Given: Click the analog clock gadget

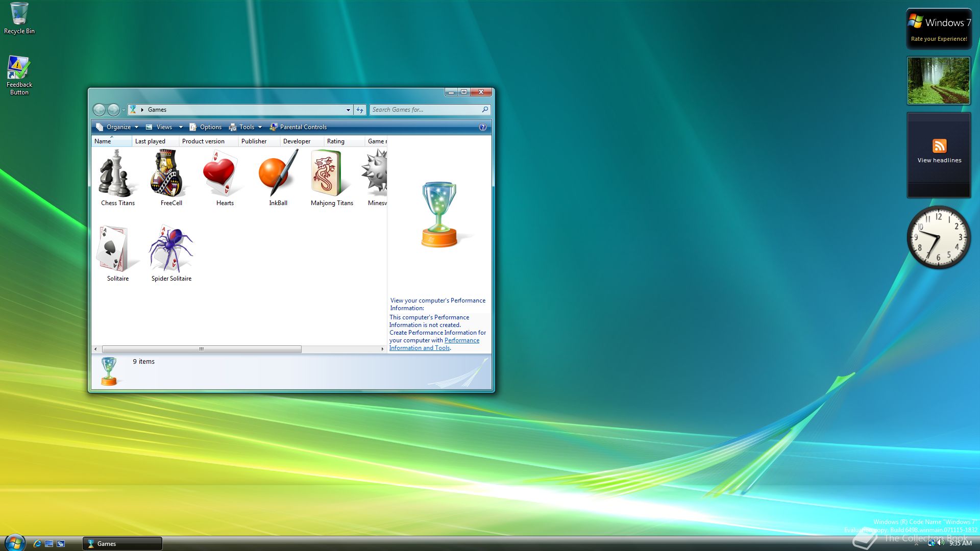Looking at the screenshot, I should click(938, 237).
